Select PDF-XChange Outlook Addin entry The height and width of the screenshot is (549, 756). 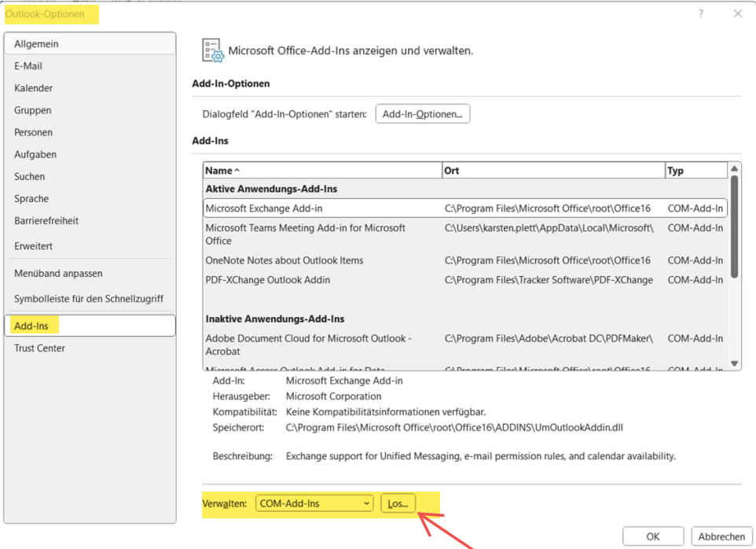[x=322, y=280]
